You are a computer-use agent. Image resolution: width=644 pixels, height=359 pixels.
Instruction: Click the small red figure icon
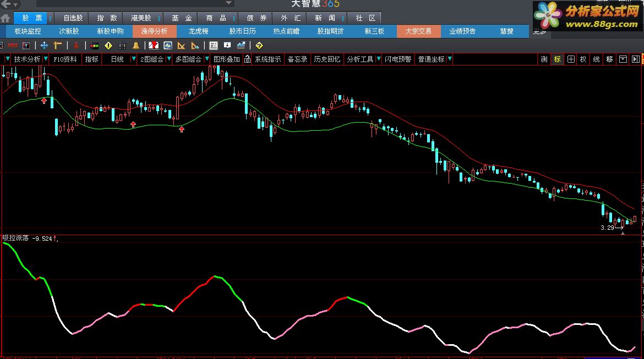[x=76, y=46]
